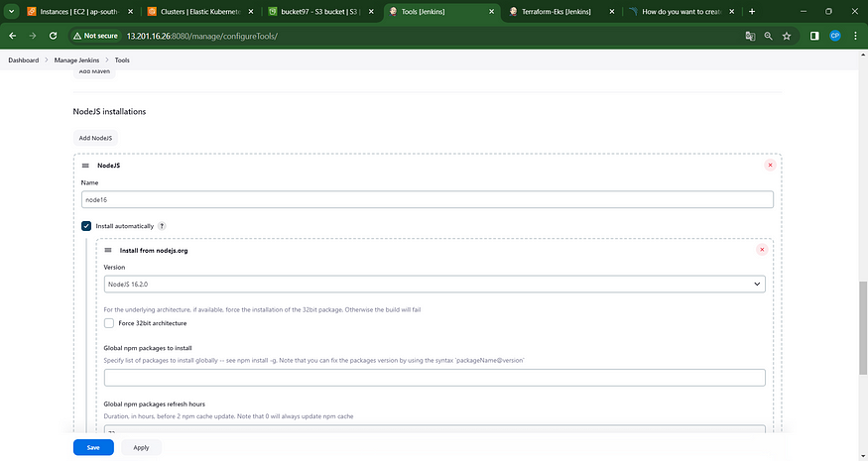Open the tab search dropdown arrow
Image resolution: width=868 pixels, height=461 pixels.
(x=11, y=11)
